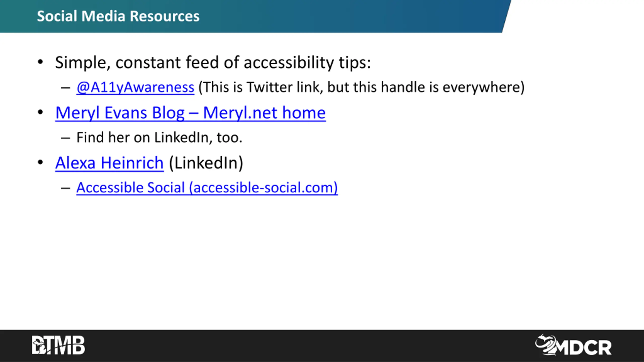The width and height of the screenshot is (644, 362).
Task: Click the 'Find her on LinkedIn, too.' text
Action: point(159,138)
